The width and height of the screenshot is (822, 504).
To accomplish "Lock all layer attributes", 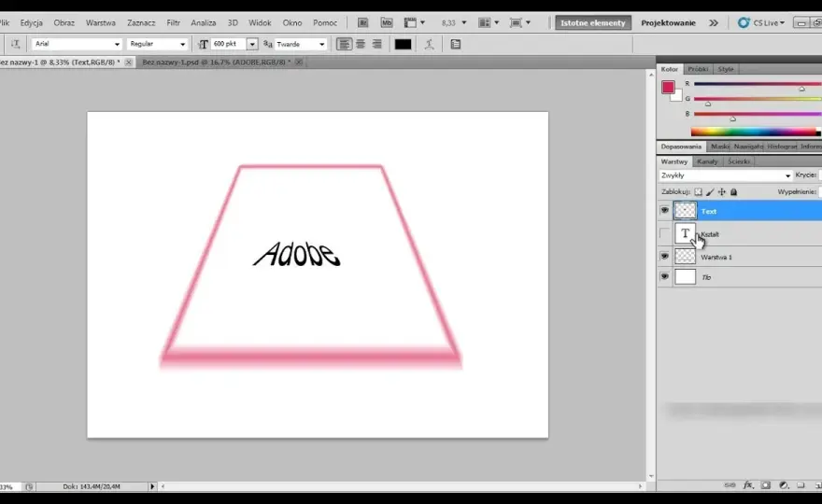I will pos(734,192).
